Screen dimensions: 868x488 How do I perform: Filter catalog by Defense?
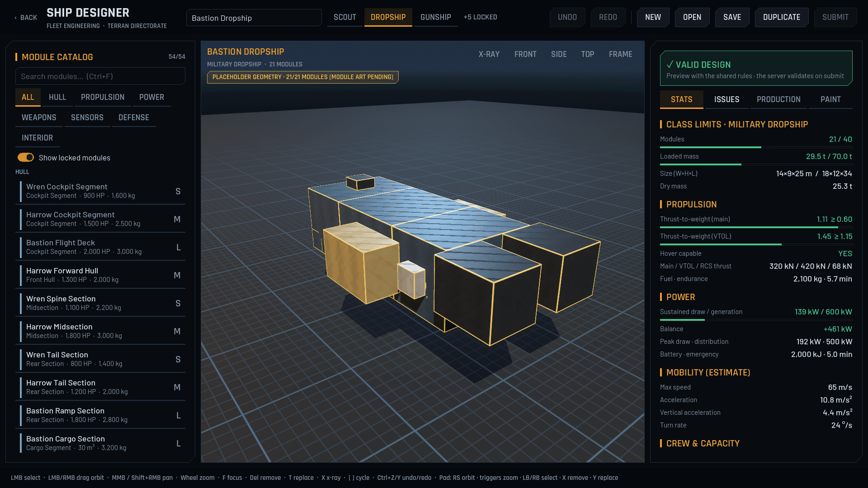[134, 117]
